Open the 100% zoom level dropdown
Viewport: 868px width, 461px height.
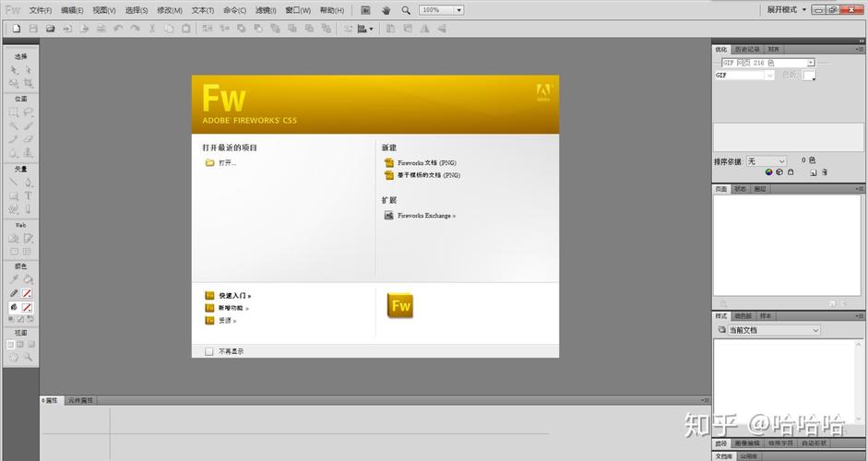tap(443, 10)
